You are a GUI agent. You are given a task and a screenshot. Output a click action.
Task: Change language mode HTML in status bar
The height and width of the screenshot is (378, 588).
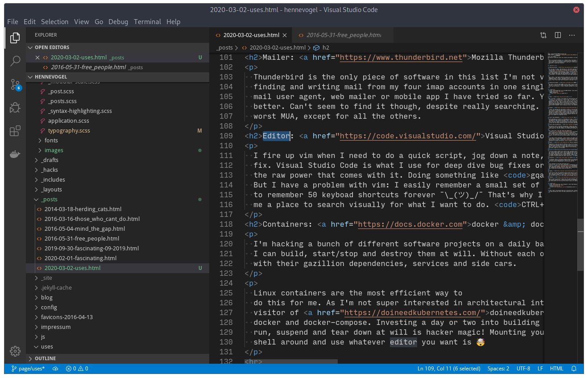point(557,369)
